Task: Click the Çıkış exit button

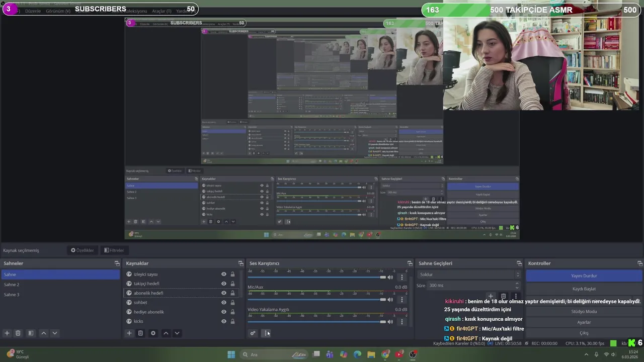Action: (584, 333)
